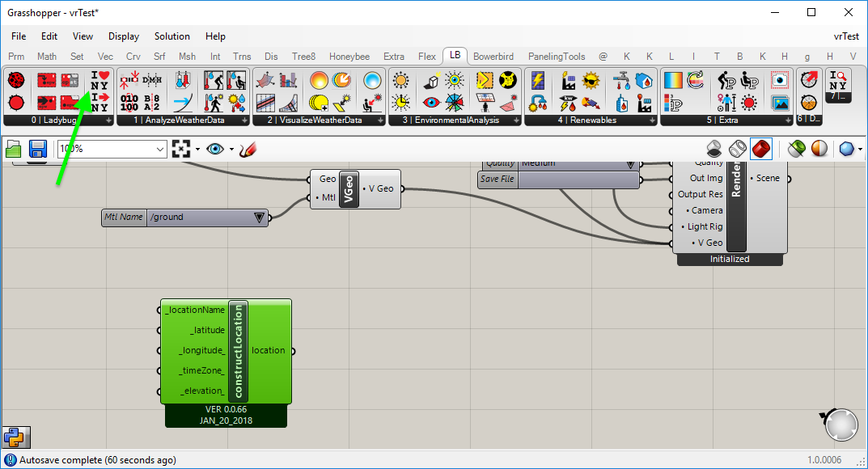Click the I heart NY construct location icon
Screen dimensions: 868x469
click(x=100, y=80)
